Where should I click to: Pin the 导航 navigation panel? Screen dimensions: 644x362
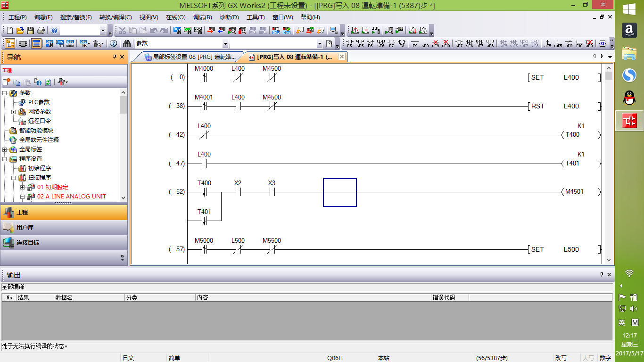tap(115, 57)
